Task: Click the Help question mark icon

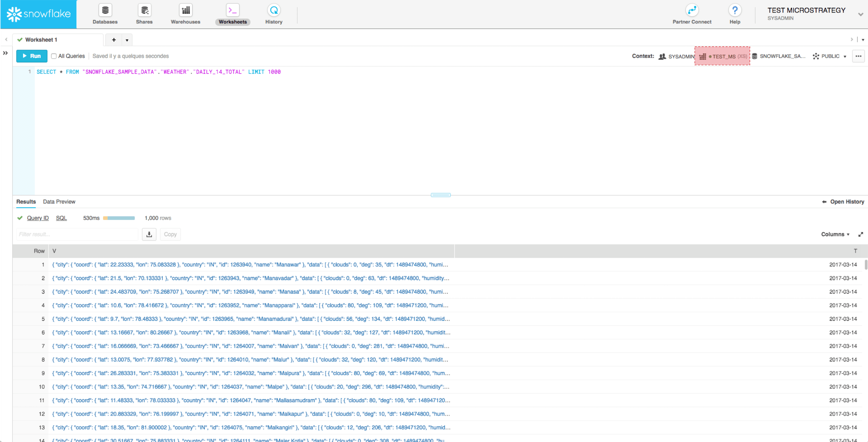Action: pyautogui.click(x=735, y=11)
